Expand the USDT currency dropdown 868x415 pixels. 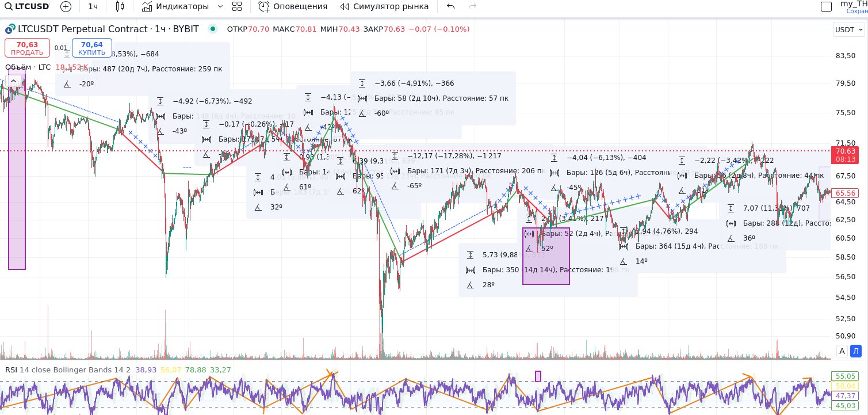point(848,29)
